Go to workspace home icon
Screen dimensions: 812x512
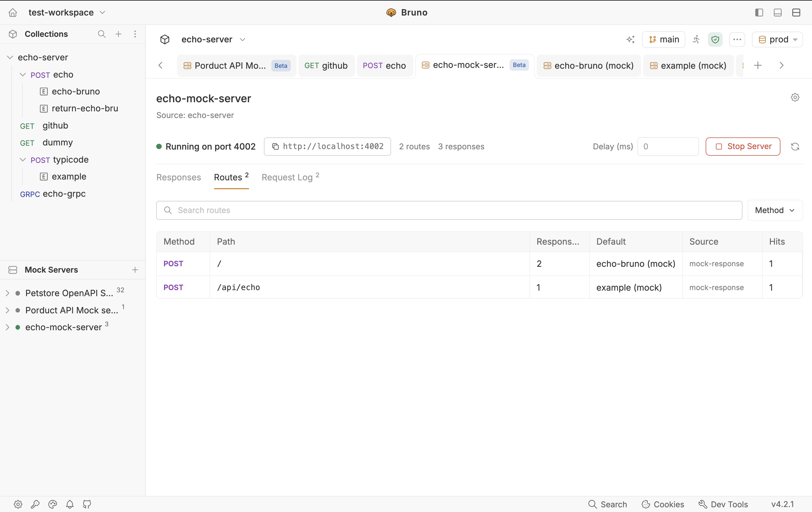13,12
